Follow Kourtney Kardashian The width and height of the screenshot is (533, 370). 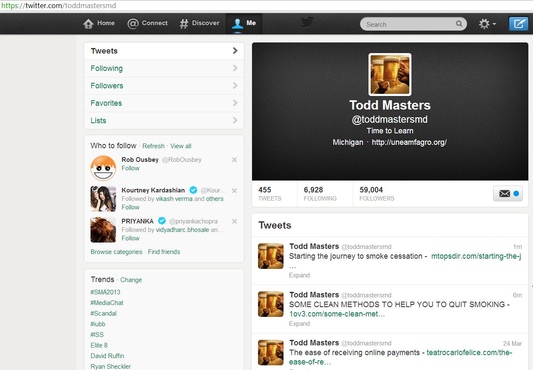[131, 207]
